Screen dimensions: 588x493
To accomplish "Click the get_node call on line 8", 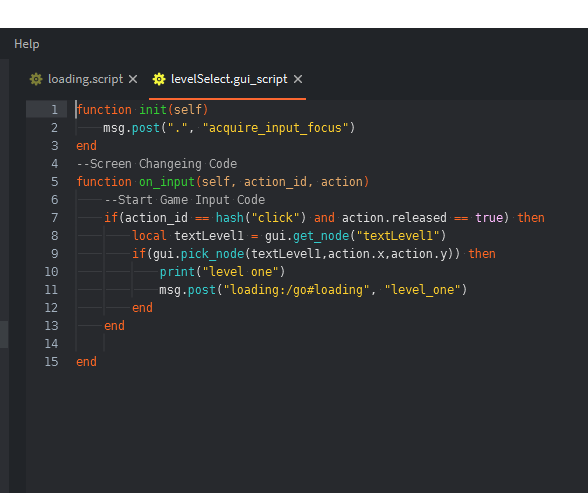I will [x=321, y=235].
